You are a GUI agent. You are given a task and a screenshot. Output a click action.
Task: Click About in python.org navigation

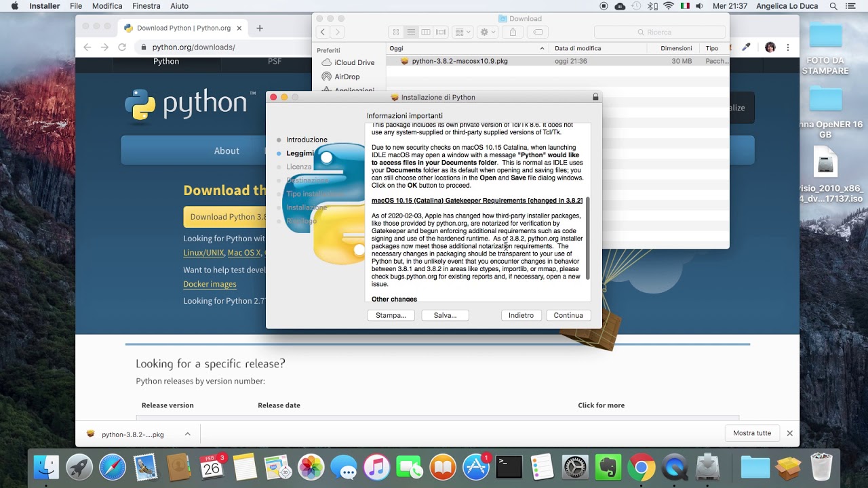226,150
